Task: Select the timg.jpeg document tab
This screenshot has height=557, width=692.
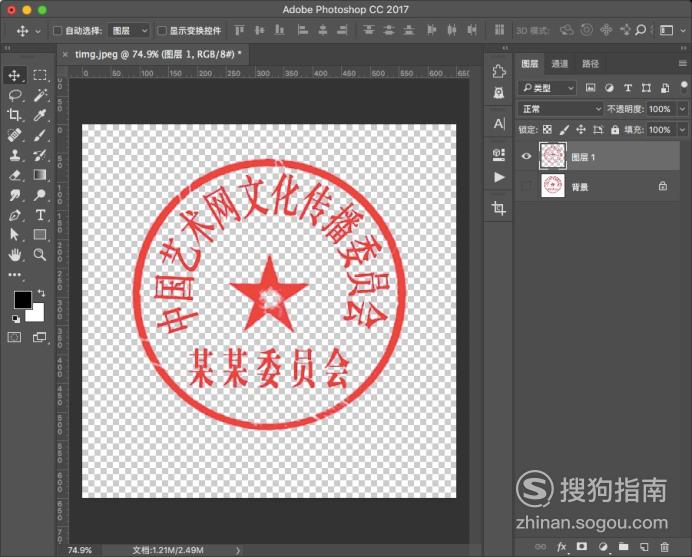Action: [158, 54]
